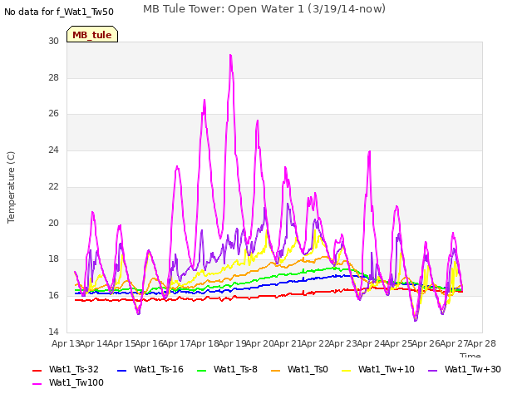Toggle the Wat1_Ts-32 legend label
Image resolution: width=532 pixels, height=399 pixels.
click(74, 369)
